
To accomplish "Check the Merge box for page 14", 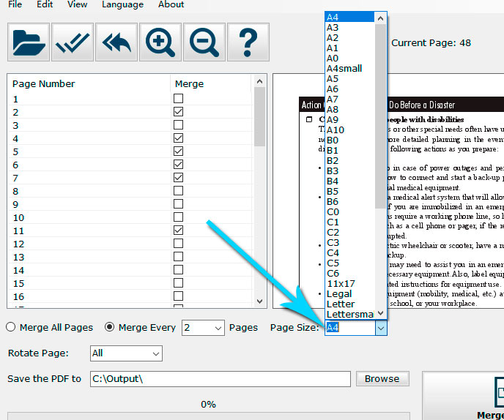I will pos(179,270).
